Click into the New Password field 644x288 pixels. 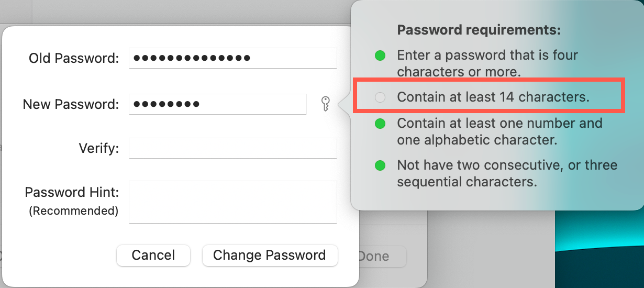coord(217,104)
